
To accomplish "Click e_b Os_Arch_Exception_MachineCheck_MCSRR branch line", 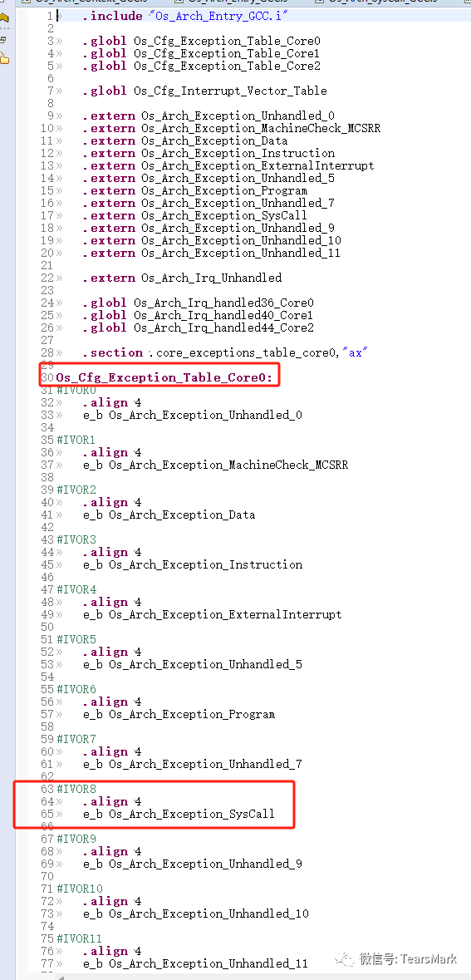I will click(215, 465).
